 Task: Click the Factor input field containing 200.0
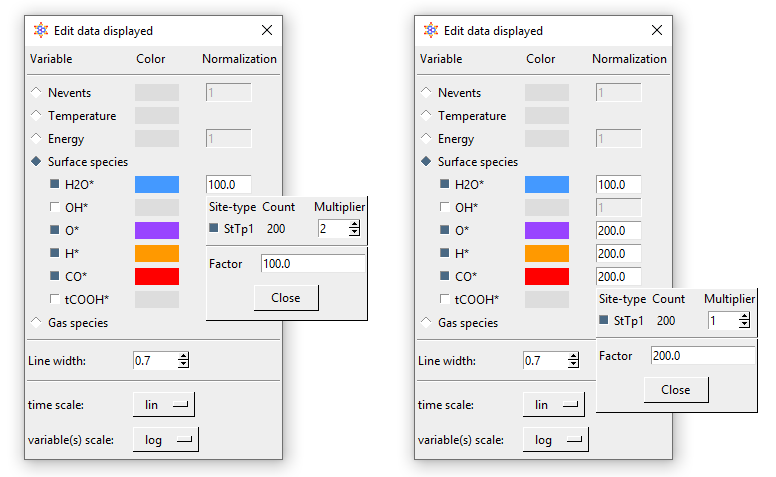[702, 355]
